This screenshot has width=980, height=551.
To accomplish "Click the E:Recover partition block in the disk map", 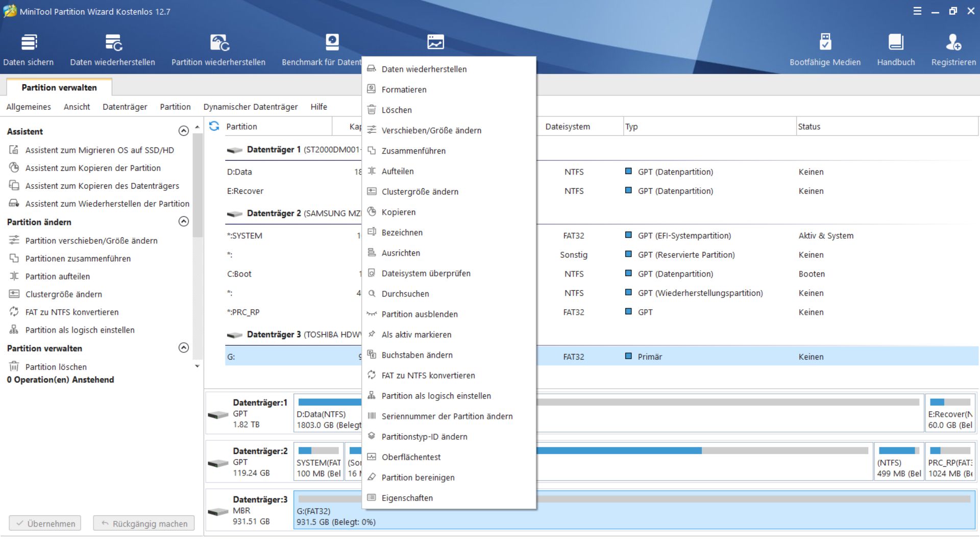I will tap(950, 414).
